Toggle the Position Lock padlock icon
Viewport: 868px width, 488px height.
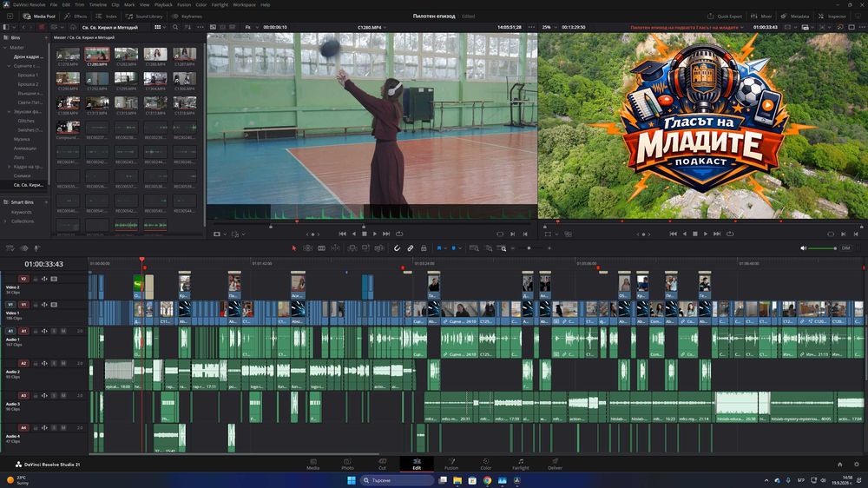(x=424, y=248)
